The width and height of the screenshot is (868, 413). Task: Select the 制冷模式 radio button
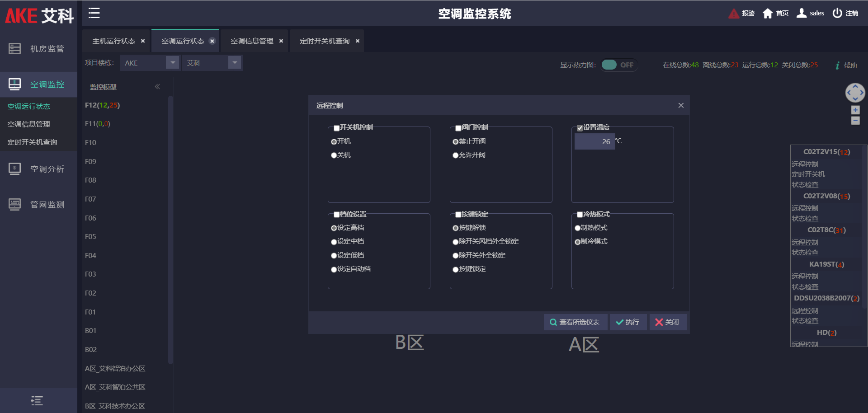click(577, 242)
